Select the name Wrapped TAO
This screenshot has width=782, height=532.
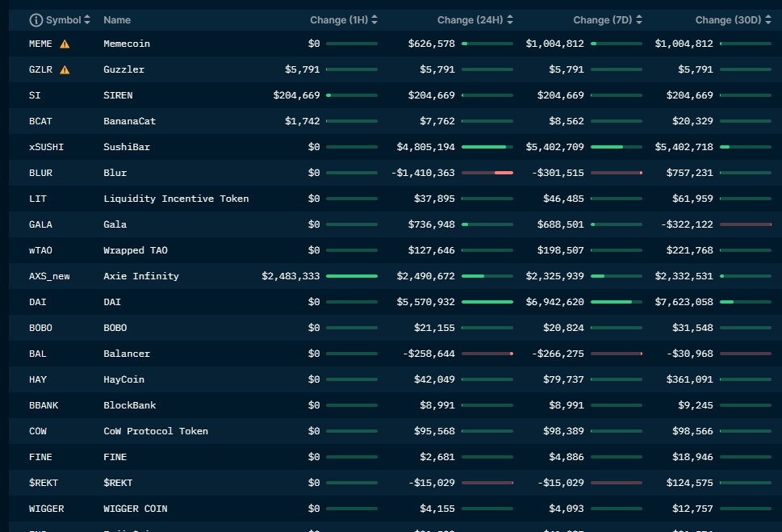click(x=136, y=250)
